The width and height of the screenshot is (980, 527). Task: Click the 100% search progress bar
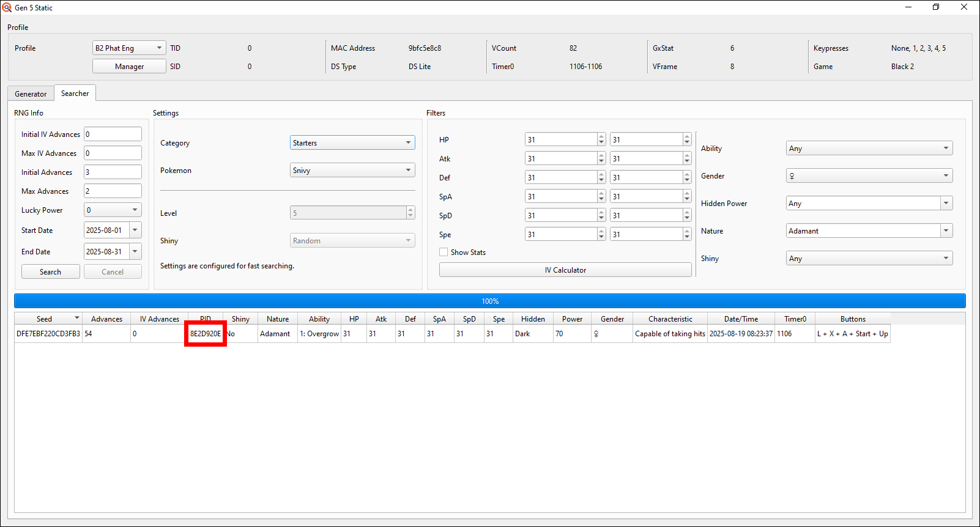(490, 301)
